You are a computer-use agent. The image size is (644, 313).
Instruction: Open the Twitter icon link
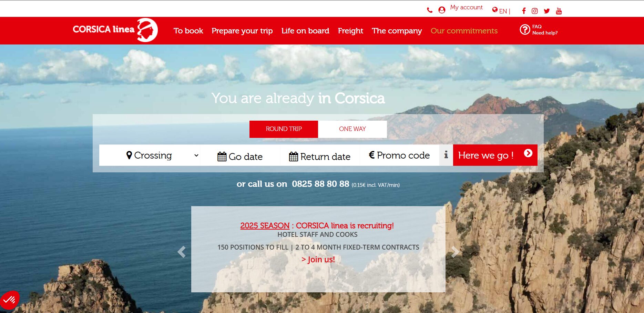pos(546,11)
